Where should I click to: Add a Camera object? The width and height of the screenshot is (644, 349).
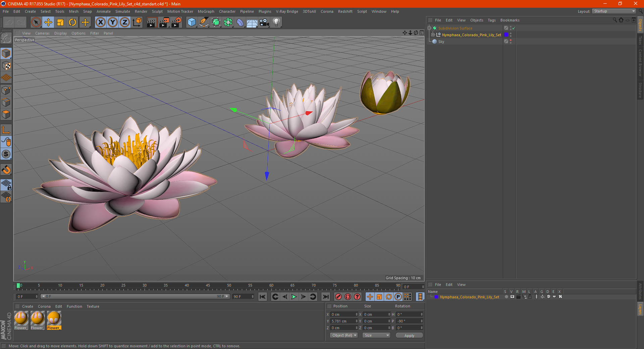[264, 22]
